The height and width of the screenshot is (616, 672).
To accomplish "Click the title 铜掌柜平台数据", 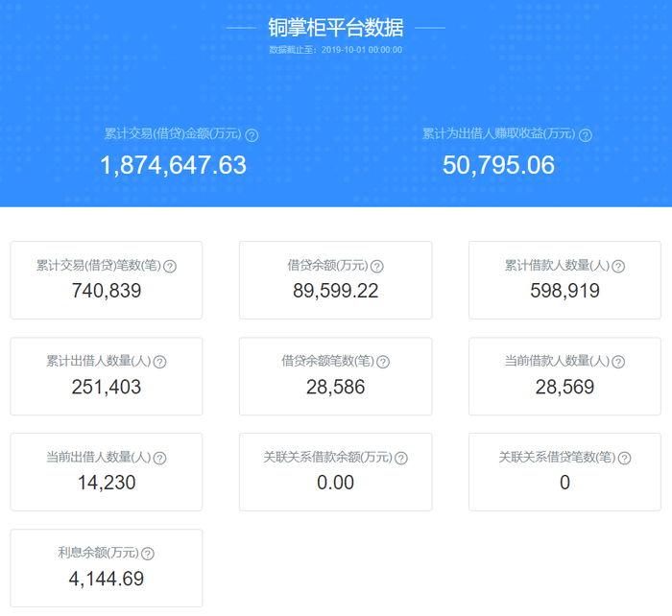I will click(336, 28).
